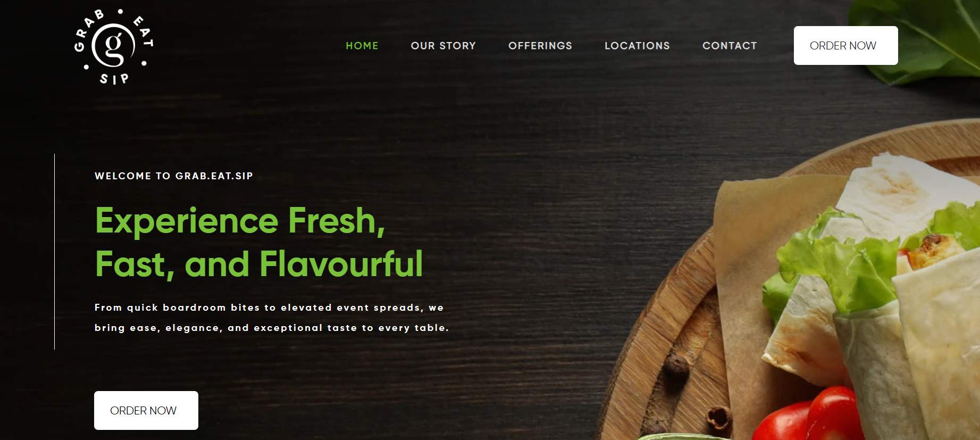This screenshot has width=980, height=440.
Task: Click Order Now below the hero paragraph
Action: tap(146, 410)
